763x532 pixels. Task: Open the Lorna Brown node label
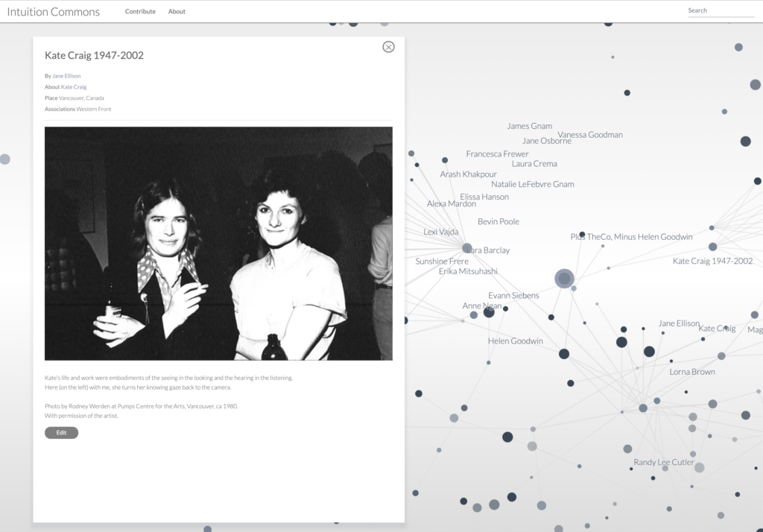pyautogui.click(x=691, y=372)
